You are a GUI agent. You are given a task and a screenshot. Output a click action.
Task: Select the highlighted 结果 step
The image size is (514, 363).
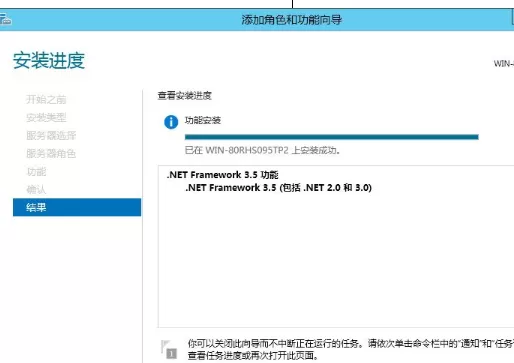point(77,207)
